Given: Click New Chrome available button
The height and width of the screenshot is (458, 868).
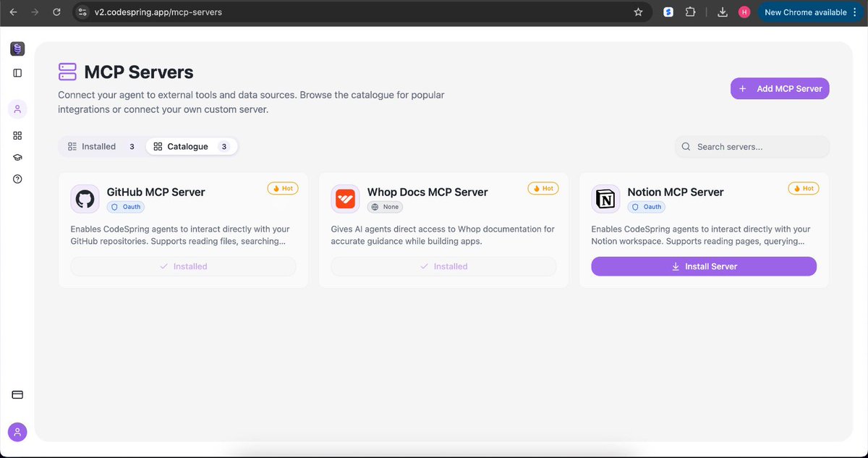Looking at the screenshot, I should point(810,12).
